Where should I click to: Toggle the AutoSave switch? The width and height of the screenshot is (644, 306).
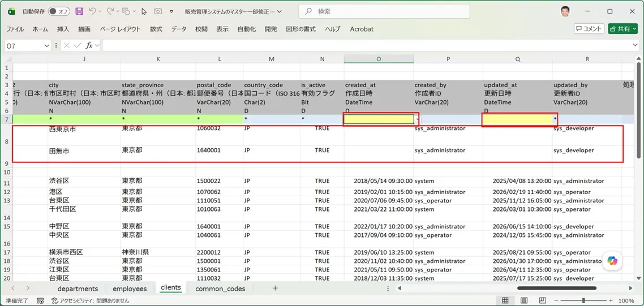coord(59,11)
